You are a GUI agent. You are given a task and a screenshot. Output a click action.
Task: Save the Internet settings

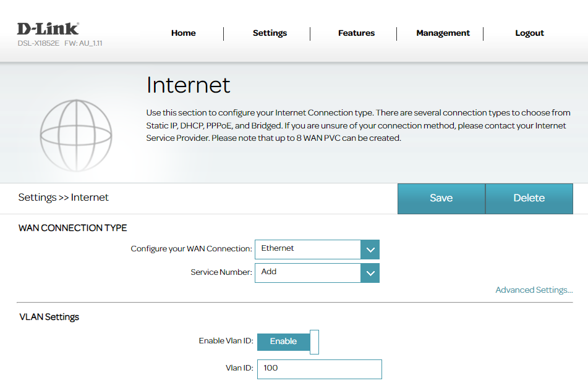click(x=441, y=199)
